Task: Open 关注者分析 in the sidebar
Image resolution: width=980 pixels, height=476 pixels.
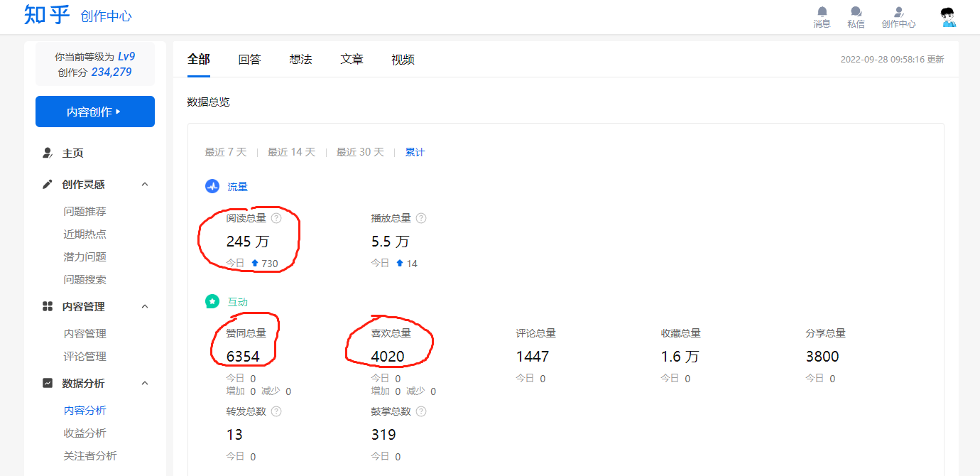Action: click(x=90, y=455)
